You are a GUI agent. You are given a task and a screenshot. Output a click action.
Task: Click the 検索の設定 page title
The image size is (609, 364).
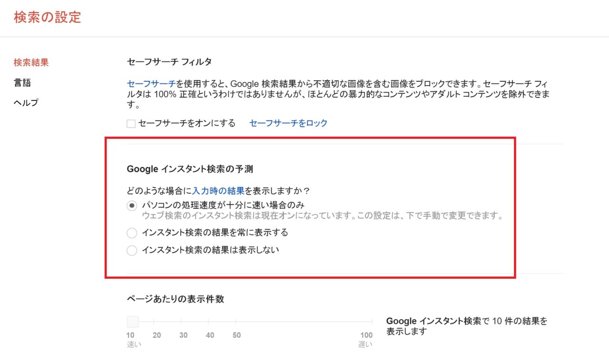click(x=48, y=17)
